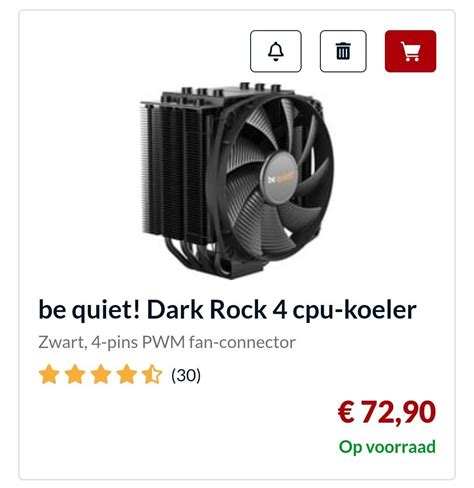Open the Dark Rock 4 product image
The width and height of the screenshot is (474, 488).
(237, 180)
